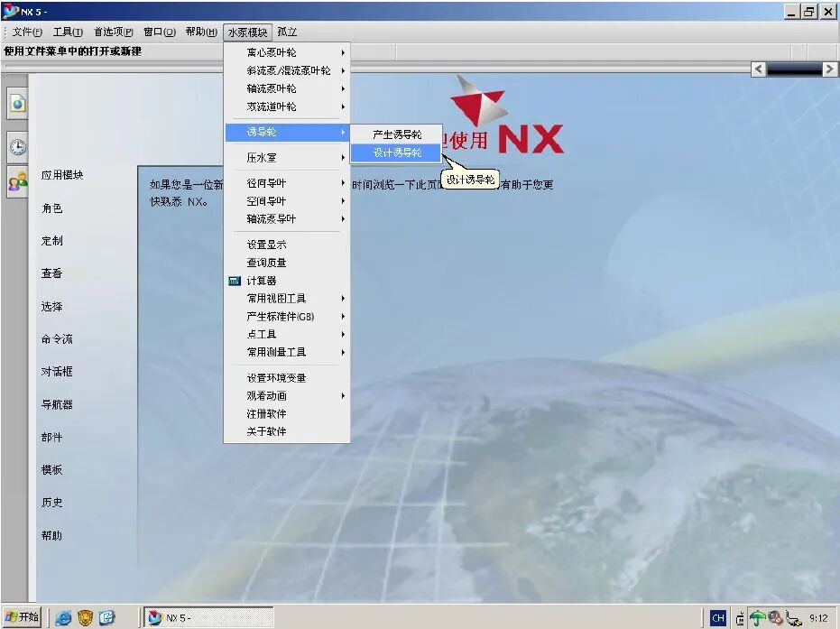Choose 设置显示 from the menu

tap(287, 245)
